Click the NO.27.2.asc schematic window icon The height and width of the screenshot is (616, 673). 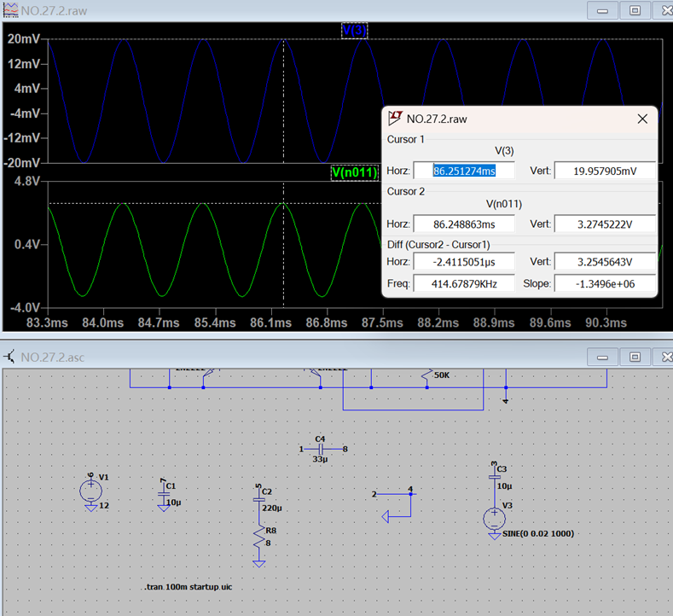(x=9, y=357)
